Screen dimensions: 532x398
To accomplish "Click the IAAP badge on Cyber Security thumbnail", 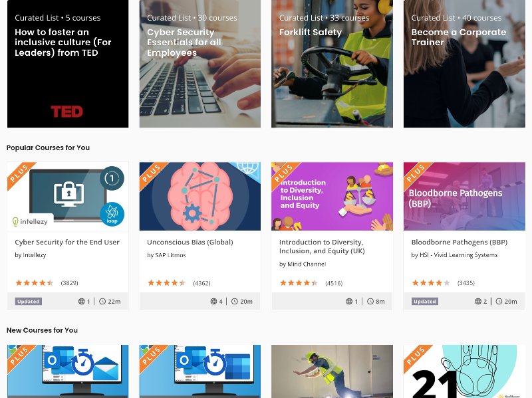I will click(112, 214).
